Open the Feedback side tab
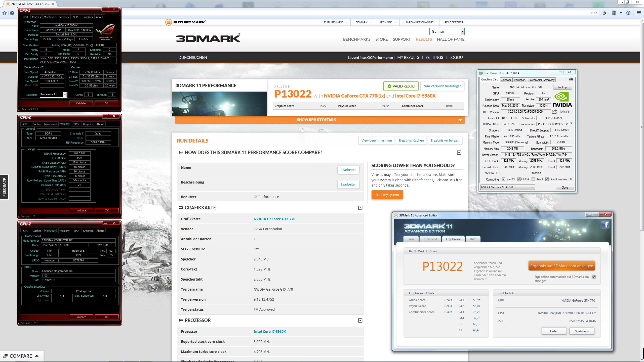 [4, 187]
